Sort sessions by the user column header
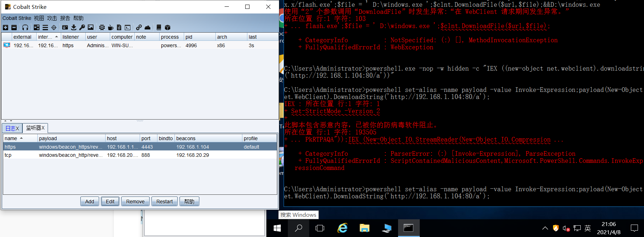 click(98, 37)
